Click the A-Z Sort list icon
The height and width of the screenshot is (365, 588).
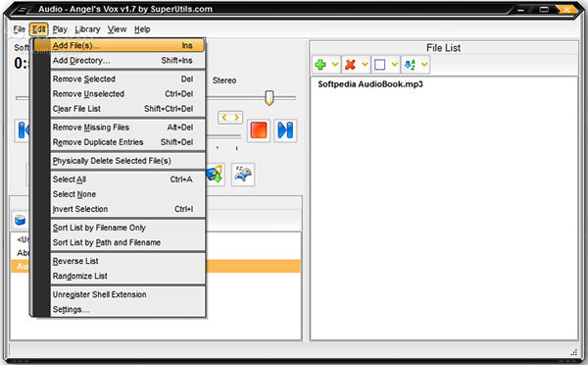coord(410,65)
